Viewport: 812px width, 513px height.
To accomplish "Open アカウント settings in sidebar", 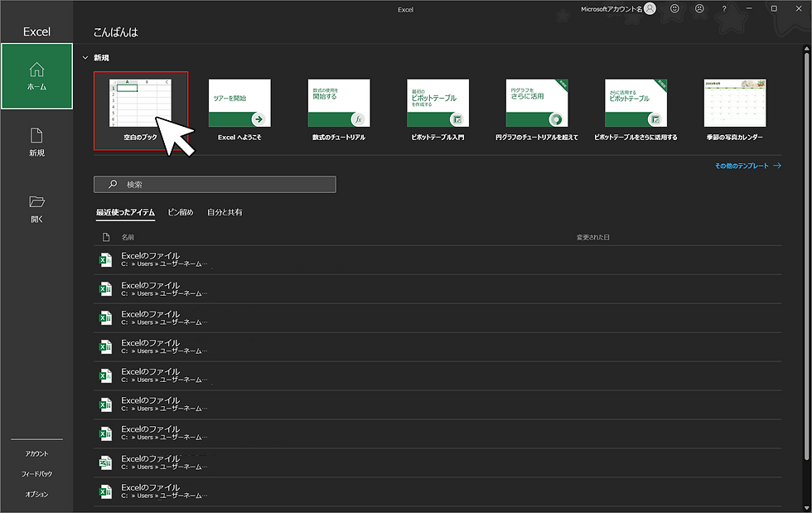I will tap(36, 453).
